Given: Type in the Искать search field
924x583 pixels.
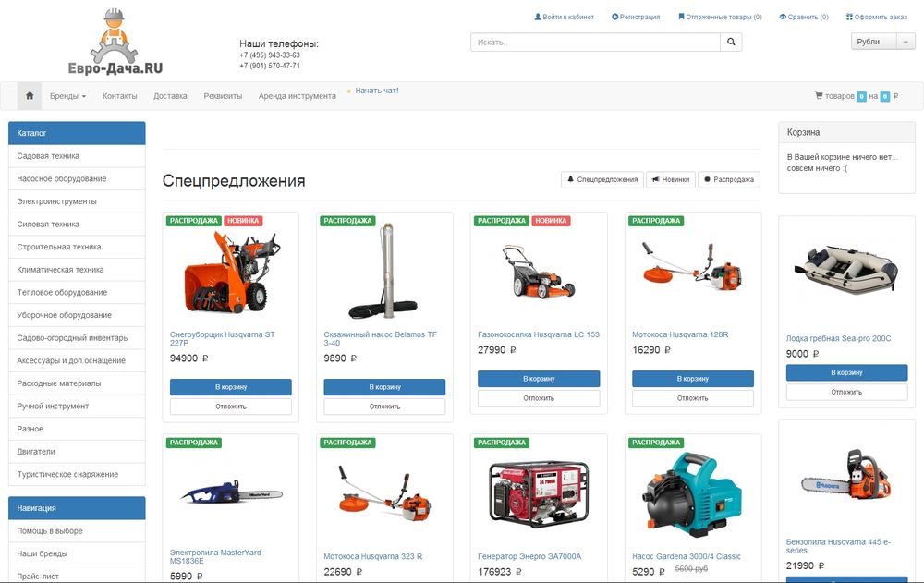Looking at the screenshot, I should click(595, 42).
